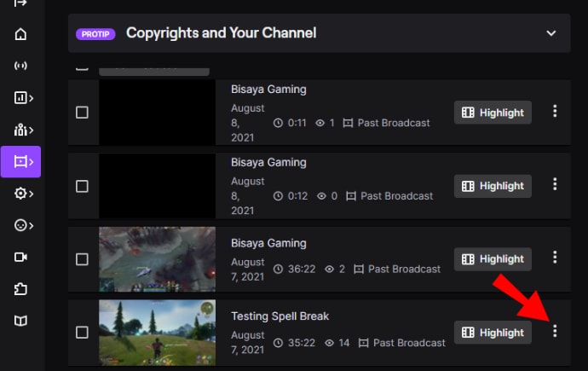The image size is (588, 371).
Task: Check the box for the 36:22 Bisaya Gaming video
Action: click(82, 259)
